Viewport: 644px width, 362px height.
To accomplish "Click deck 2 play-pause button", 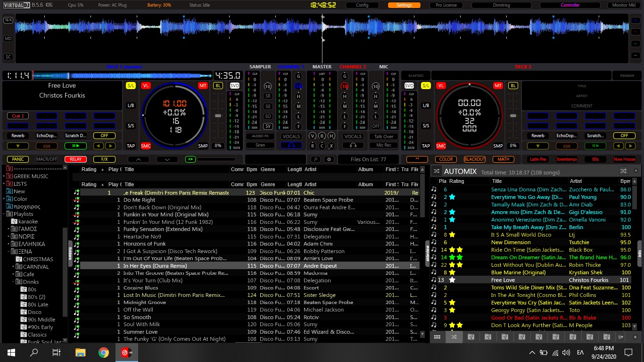I will 595,146.
